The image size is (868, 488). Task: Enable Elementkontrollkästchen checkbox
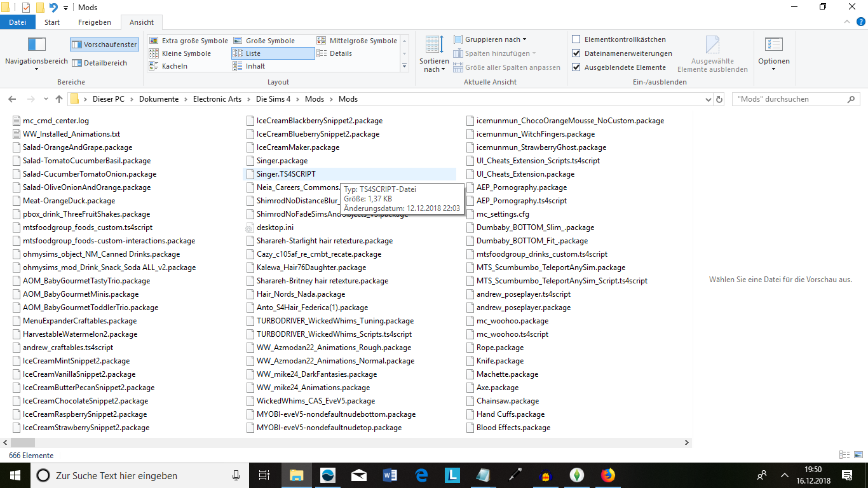pos(576,39)
